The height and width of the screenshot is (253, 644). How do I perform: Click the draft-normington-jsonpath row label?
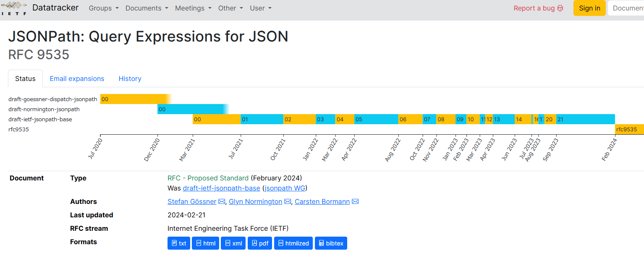pos(44,110)
